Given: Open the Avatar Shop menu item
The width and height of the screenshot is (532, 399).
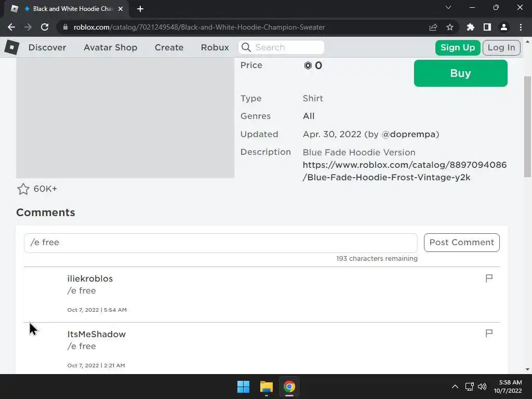Looking at the screenshot, I should tap(110, 47).
